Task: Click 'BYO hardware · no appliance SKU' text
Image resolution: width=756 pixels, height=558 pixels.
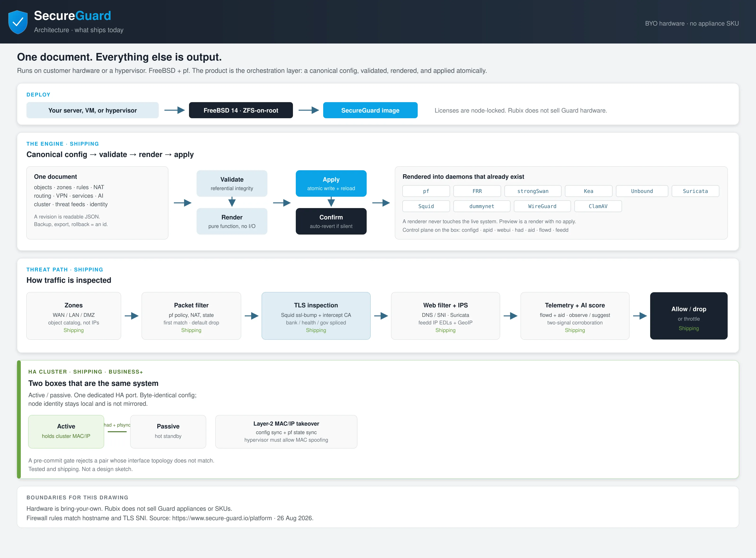Action: 692,23
